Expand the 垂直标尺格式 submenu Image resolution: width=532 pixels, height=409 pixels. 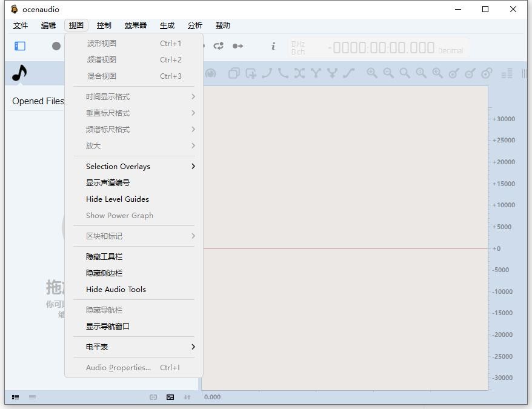tap(134, 113)
